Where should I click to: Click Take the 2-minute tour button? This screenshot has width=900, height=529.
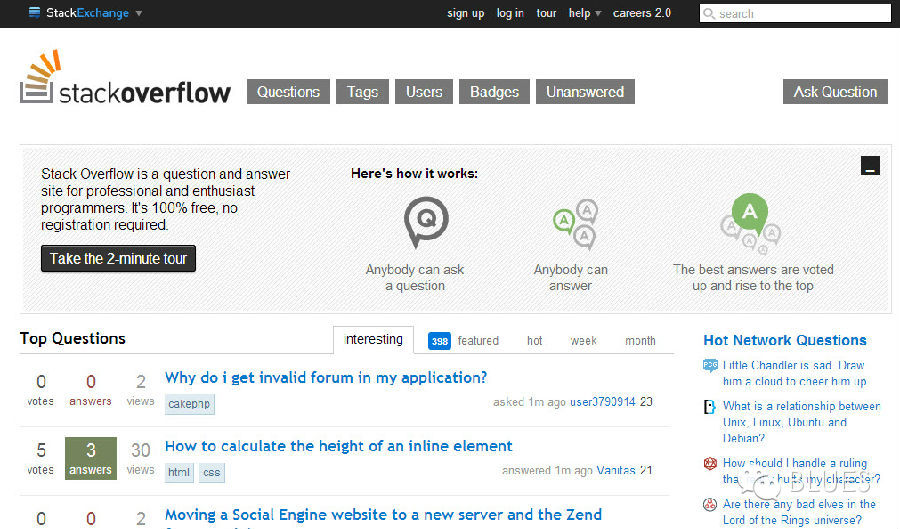point(118,259)
